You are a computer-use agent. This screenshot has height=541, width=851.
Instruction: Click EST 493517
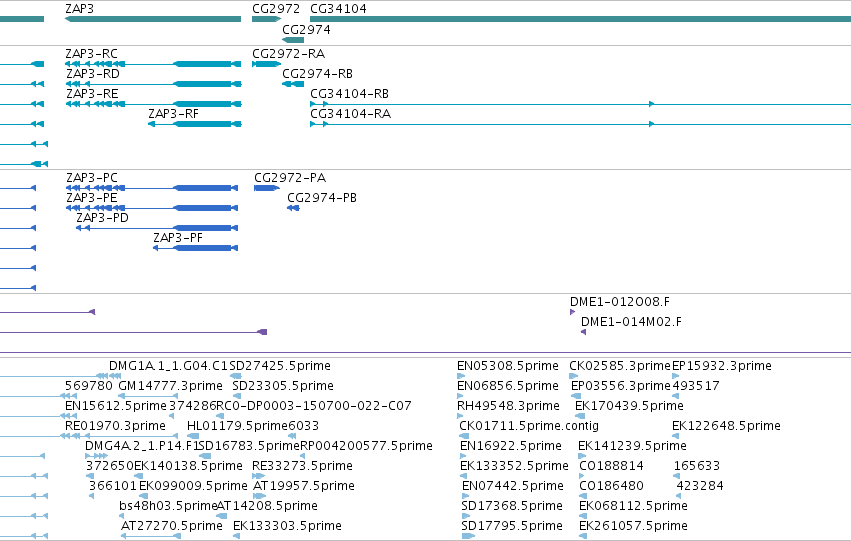pyautogui.click(x=696, y=386)
